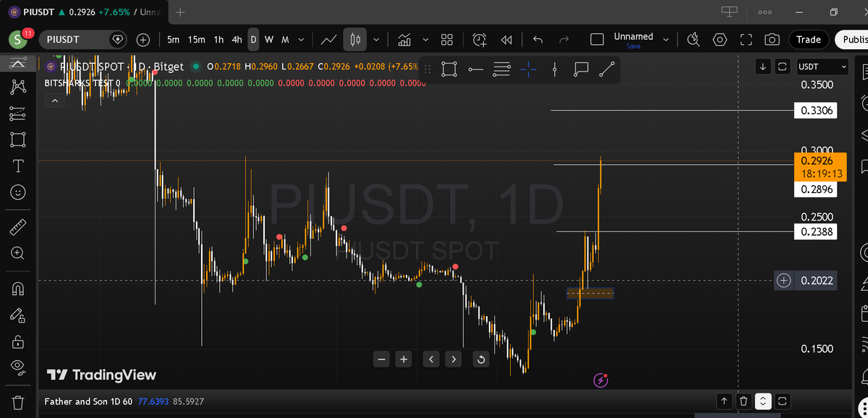Open the Indicators chart icon
The image size is (868, 418).
[404, 40]
